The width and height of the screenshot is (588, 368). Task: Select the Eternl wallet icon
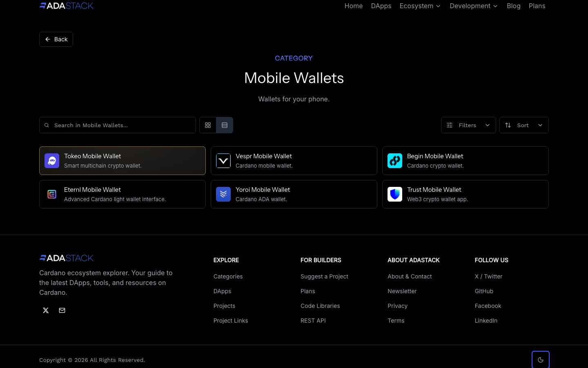(x=52, y=194)
